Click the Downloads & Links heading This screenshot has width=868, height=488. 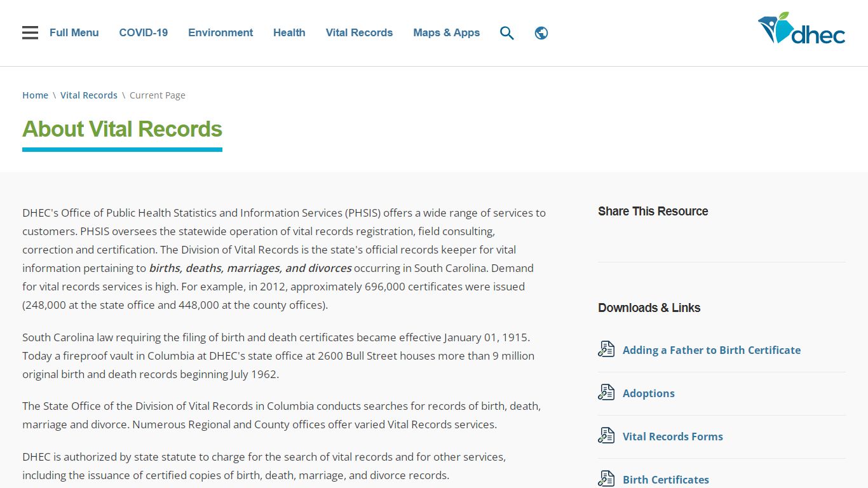(649, 308)
